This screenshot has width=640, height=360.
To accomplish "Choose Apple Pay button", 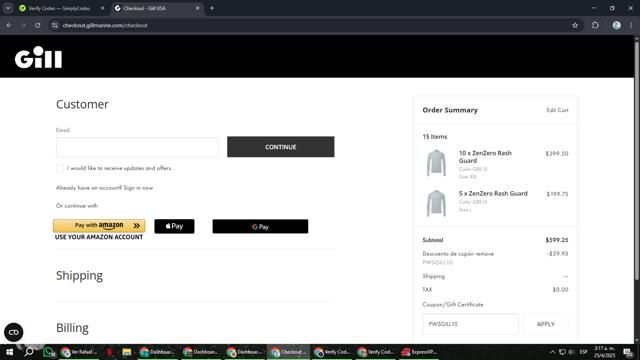I will pyautogui.click(x=174, y=226).
